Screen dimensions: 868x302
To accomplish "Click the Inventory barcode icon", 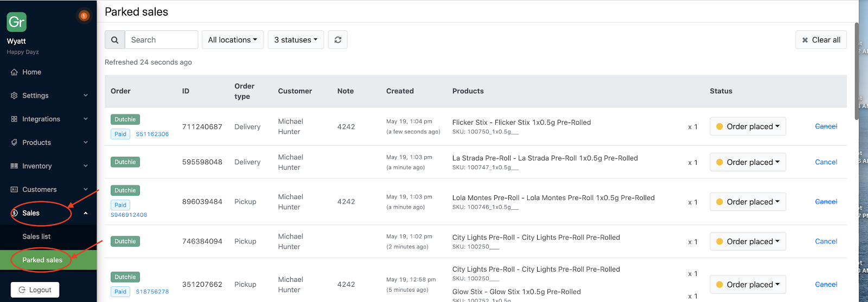I will tap(14, 166).
